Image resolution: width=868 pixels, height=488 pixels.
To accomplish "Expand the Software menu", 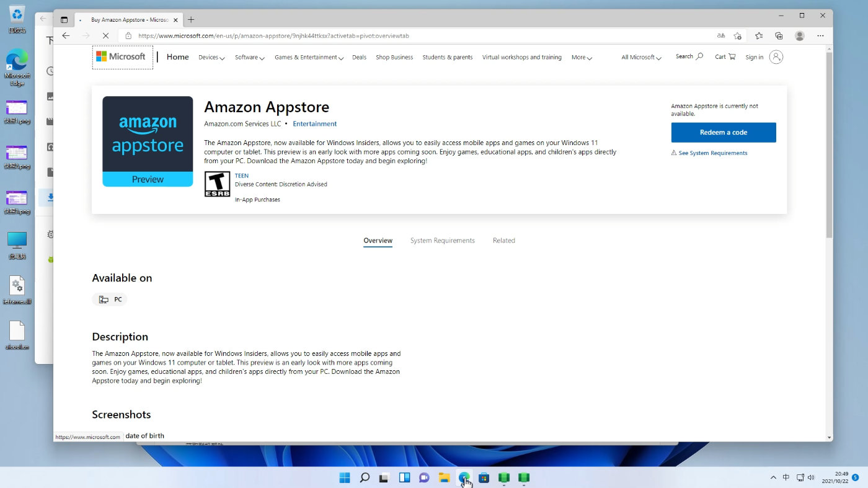I will 250,57.
